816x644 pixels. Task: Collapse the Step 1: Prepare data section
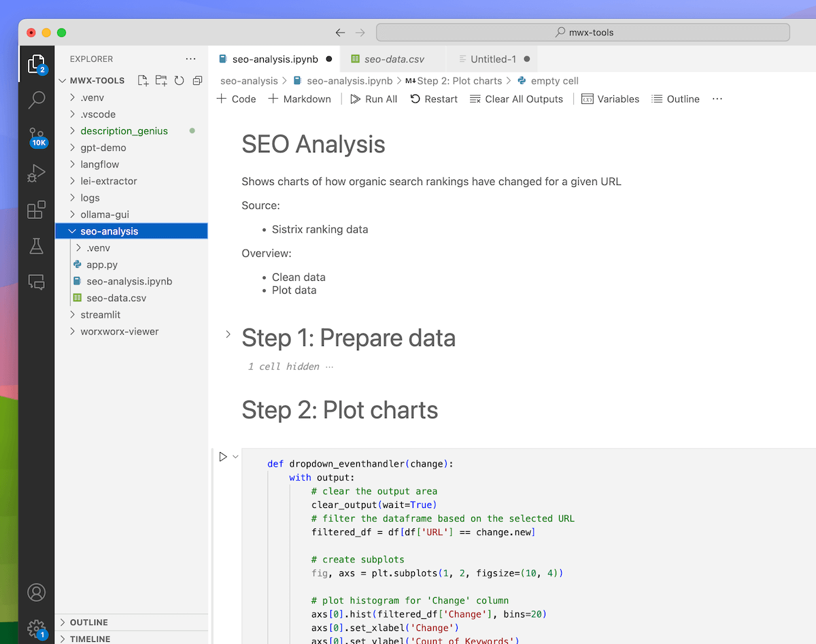click(x=228, y=335)
